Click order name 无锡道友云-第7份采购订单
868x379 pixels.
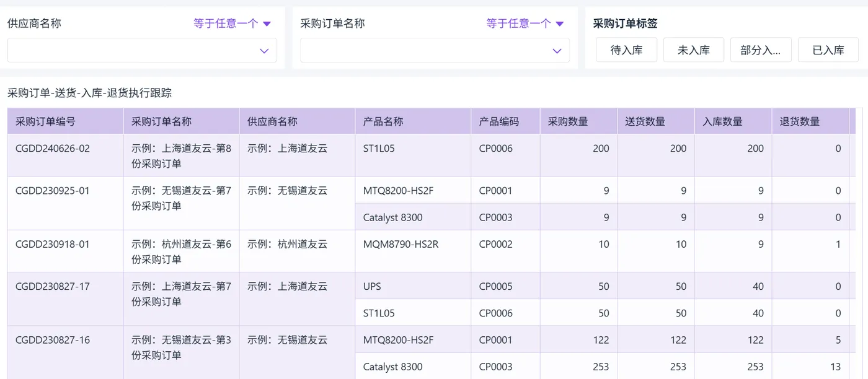181,198
